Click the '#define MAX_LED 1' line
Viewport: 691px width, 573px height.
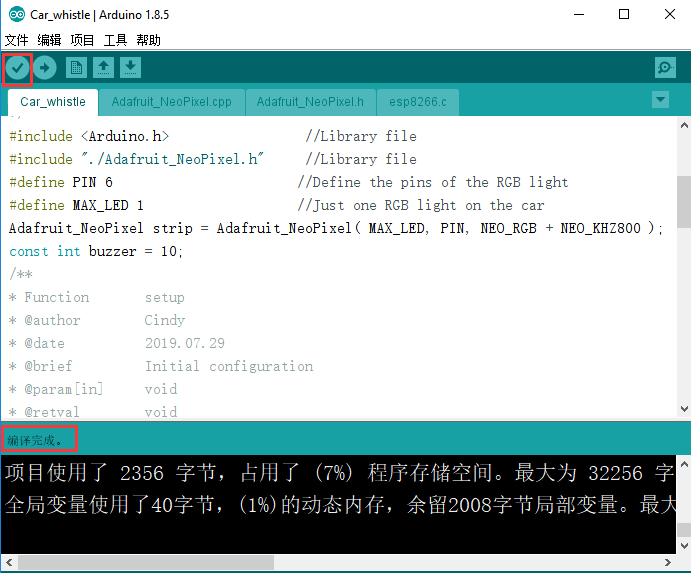click(77, 205)
